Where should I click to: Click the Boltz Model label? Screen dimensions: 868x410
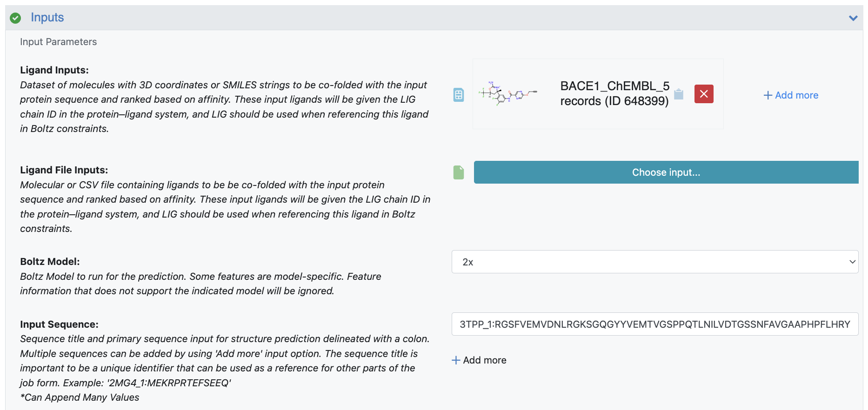(50, 262)
